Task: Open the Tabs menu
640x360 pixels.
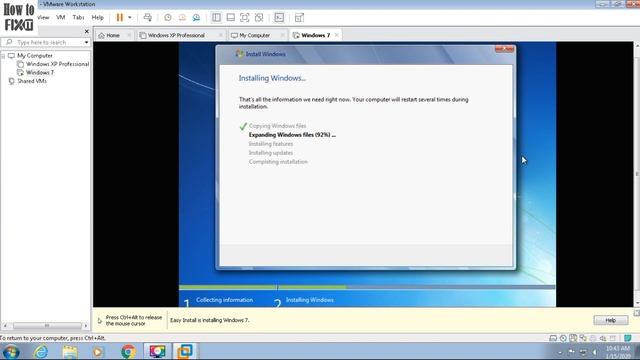Action: tap(78, 18)
